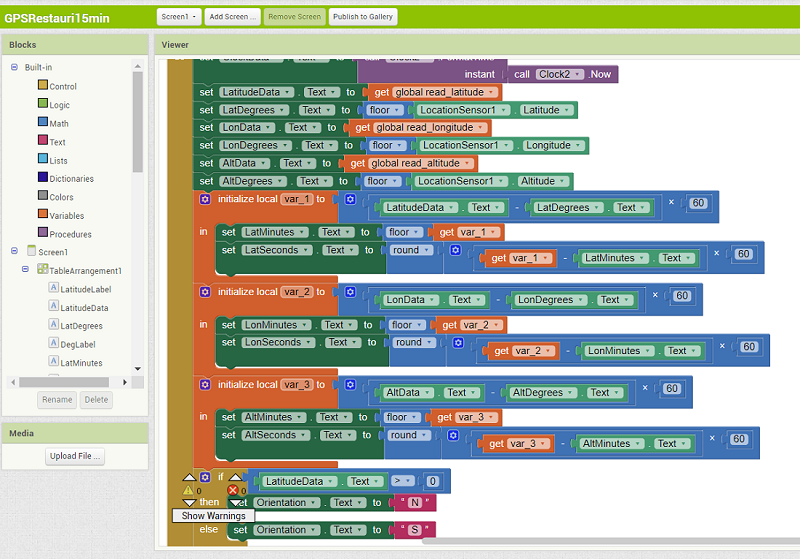The width and height of the screenshot is (800, 559).
Task: Collapse the Built-in blocks tree
Action: (x=14, y=67)
